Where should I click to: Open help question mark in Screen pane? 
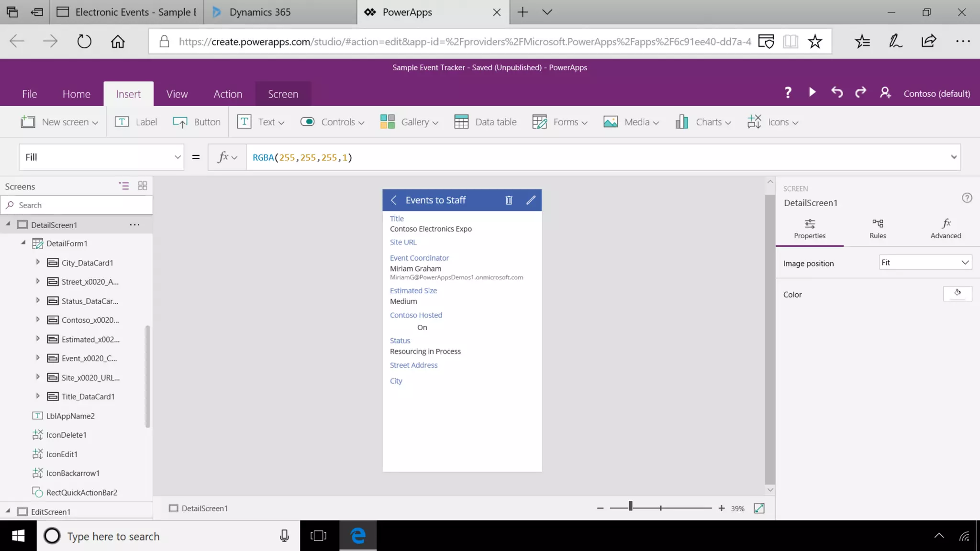pyautogui.click(x=967, y=198)
